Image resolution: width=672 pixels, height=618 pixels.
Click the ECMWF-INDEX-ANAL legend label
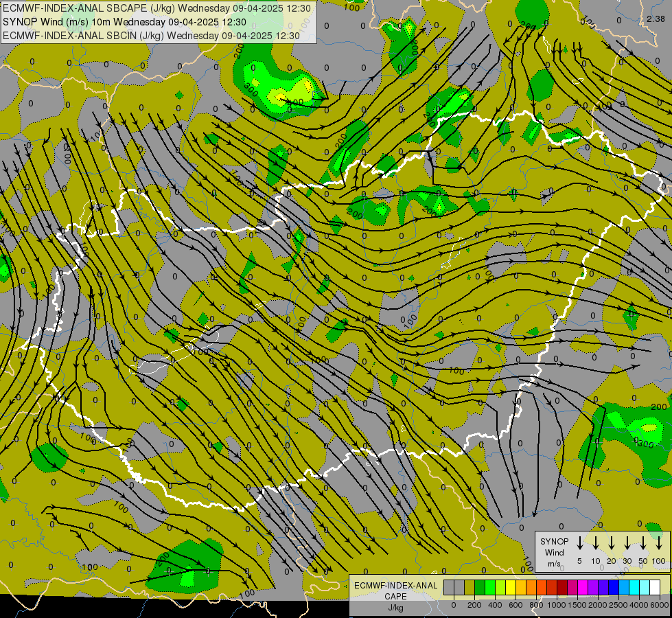click(396, 586)
